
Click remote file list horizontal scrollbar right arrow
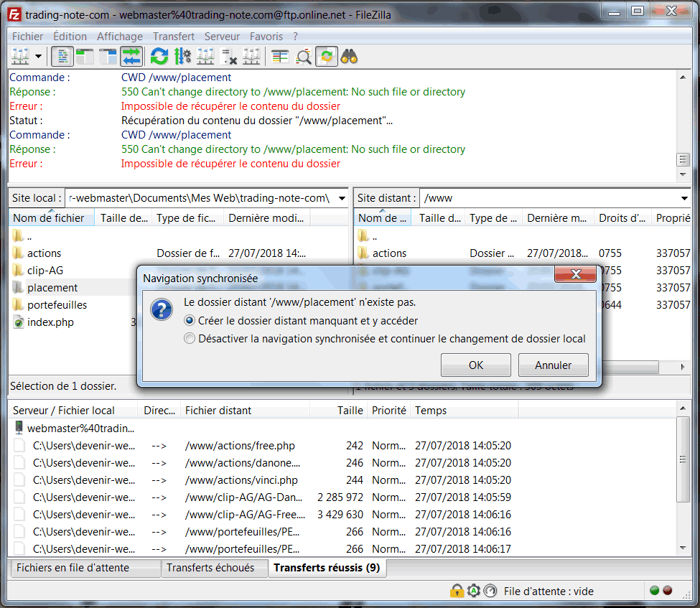coord(683,367)
